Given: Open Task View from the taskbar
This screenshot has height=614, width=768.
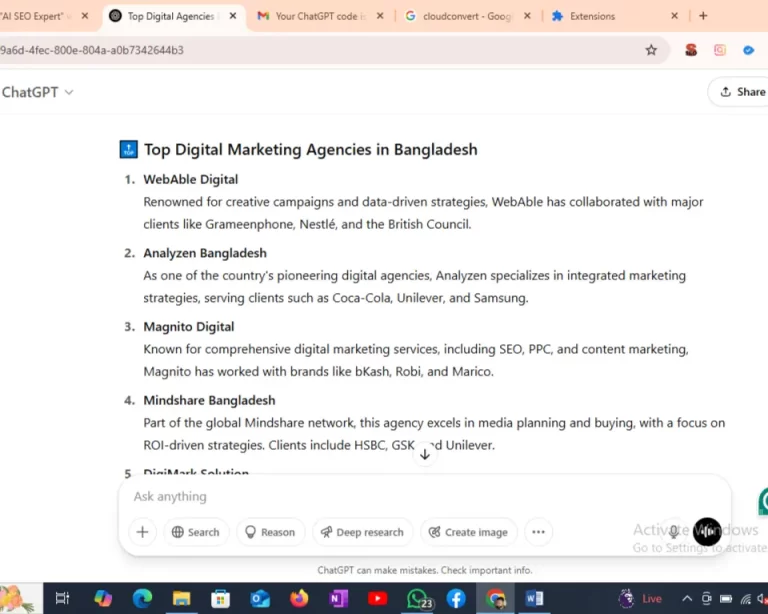Looking at the screenshot, I should tap(63, 598).
